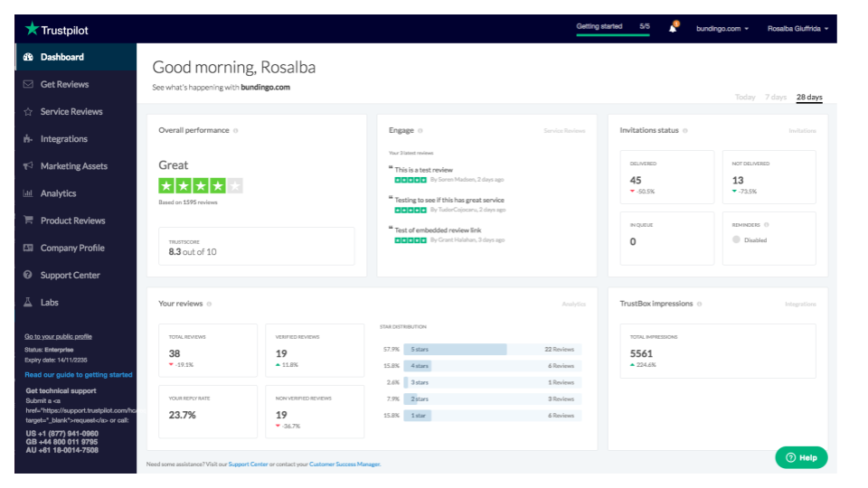This screenshot has height=488, width=868.
Task: Open Get Reviews in the sidebar
Action: pos(76,84)
